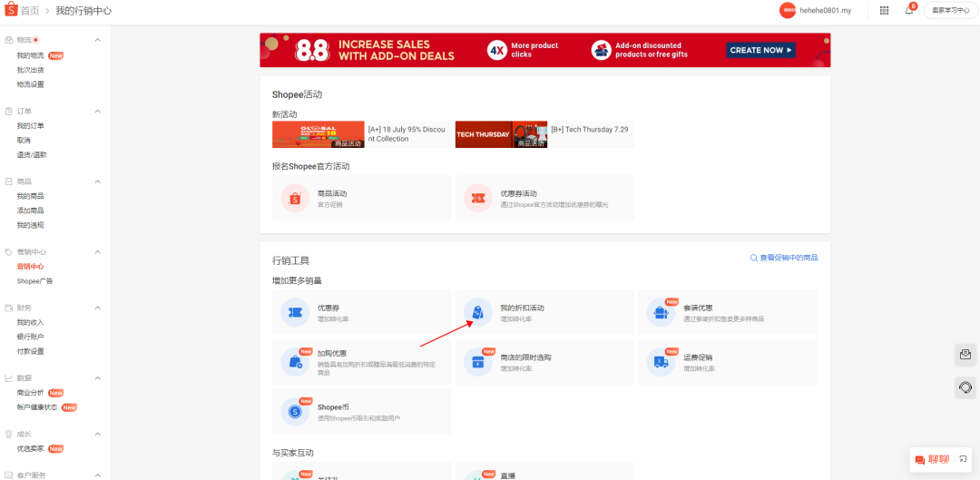Viewport: 980px width, 480px height.
Task: Collapse the 商品 sidebar section
Action: click(x=97, y=181)
